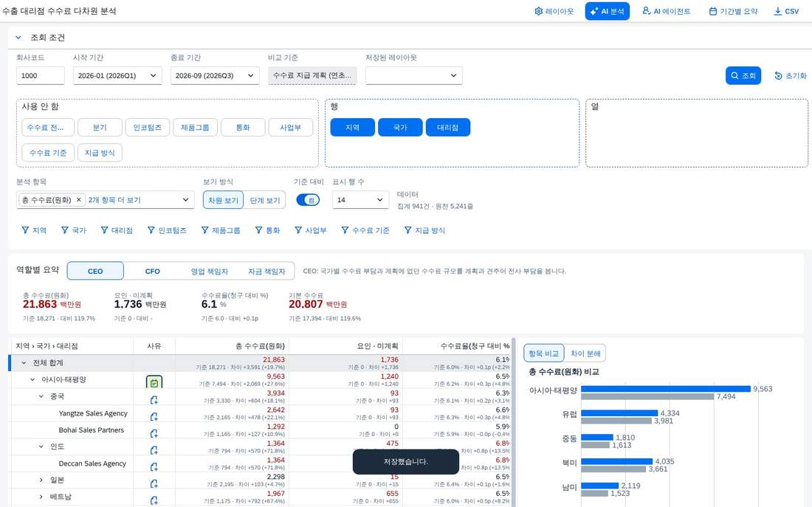
Task: Add reason note for Yangtze Sales Agency
Action: pos(154,416)
